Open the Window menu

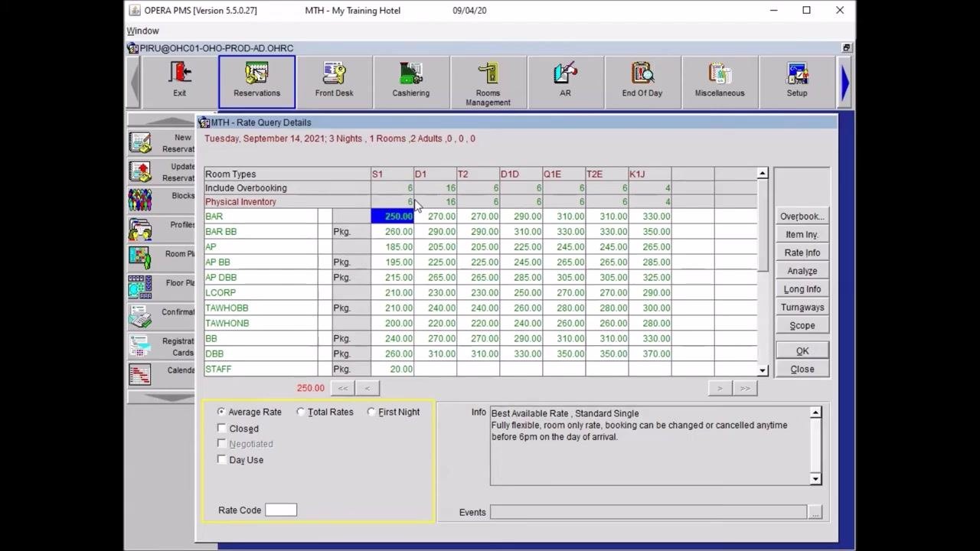point(143,31)
